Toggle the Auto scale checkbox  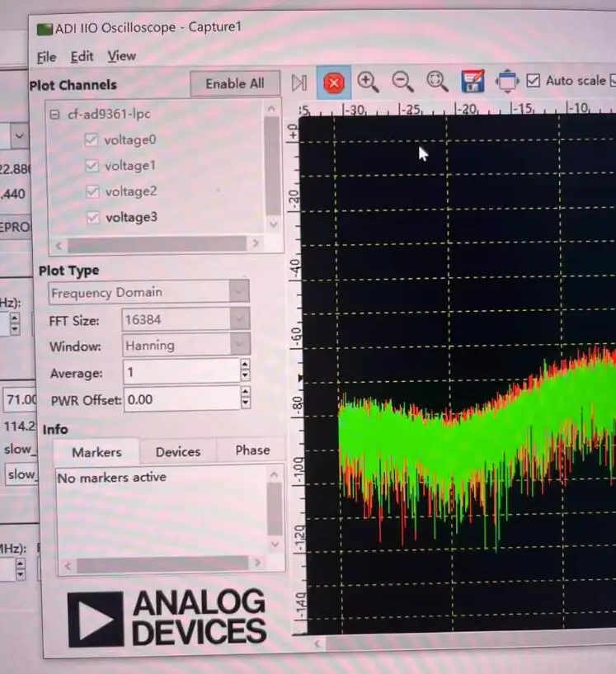533,80
